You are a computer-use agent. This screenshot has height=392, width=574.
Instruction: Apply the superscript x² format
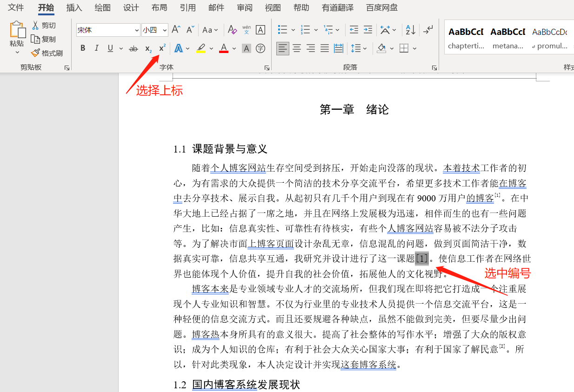tap(162, 48)
